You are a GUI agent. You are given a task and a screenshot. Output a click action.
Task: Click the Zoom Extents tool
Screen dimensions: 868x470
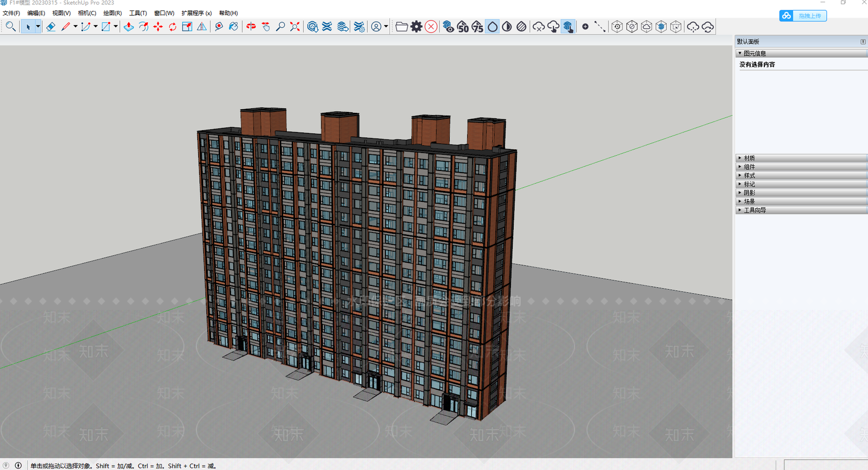point(295,27)
